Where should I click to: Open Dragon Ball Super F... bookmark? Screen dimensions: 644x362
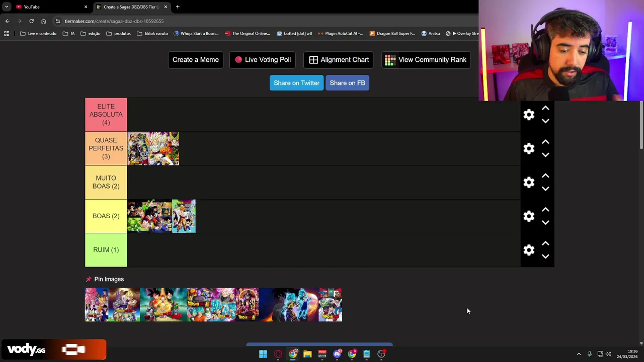click(392, 34)
